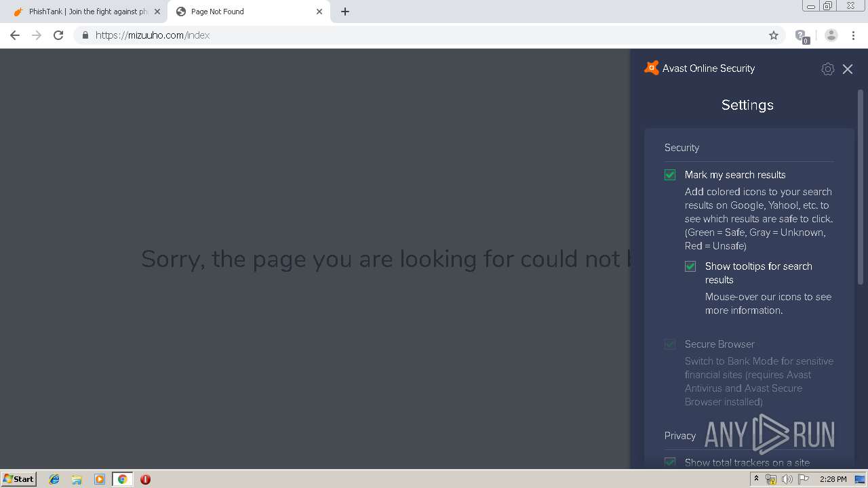Open the media player taskbar icon
Image resolution: width=868 pixels, height=488 pixels.
[100, 479]
